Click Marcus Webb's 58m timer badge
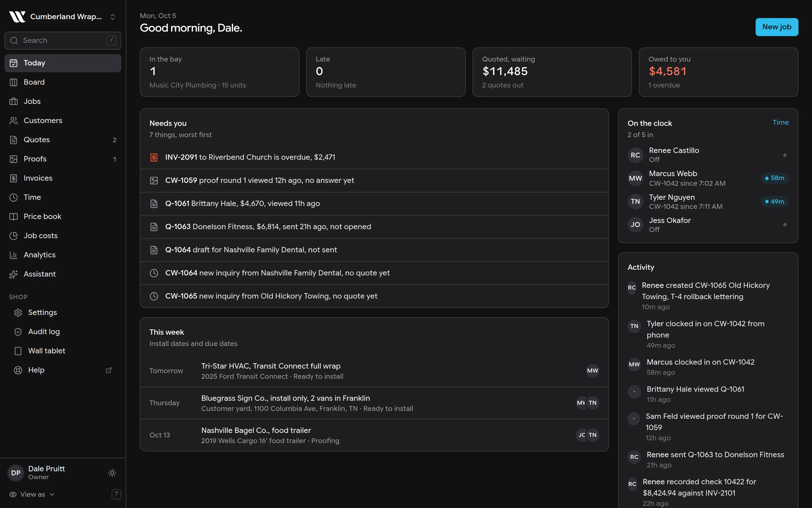Image resolution: width=812 pixels, height=508 pixels. coord(774,178)
